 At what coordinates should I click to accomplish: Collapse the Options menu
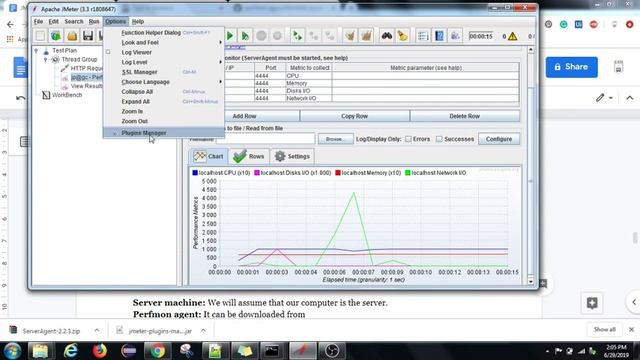point(116,21)
